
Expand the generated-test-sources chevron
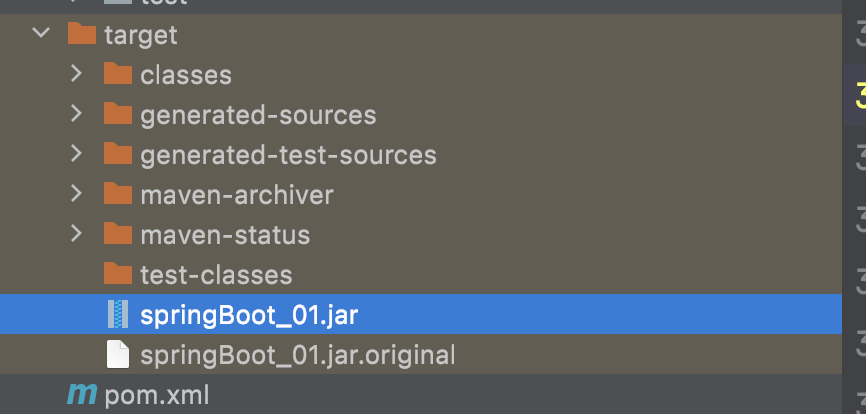point(76,153)
